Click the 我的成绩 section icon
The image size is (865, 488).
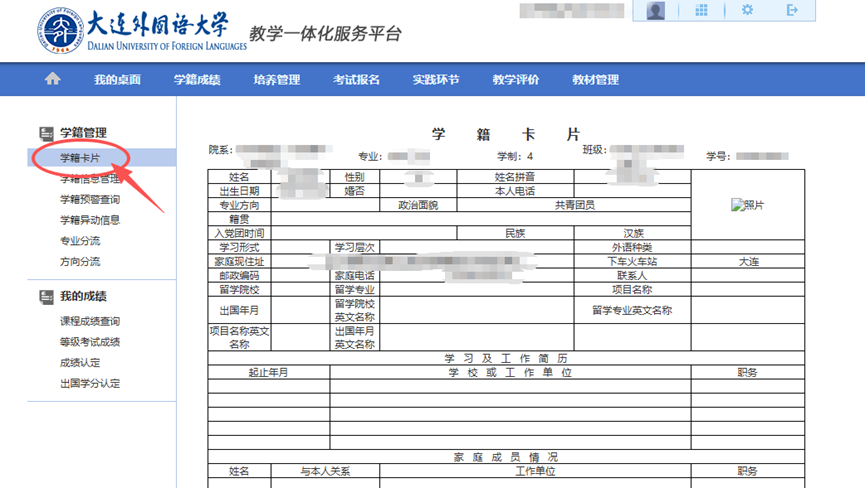tap(46, 297)
